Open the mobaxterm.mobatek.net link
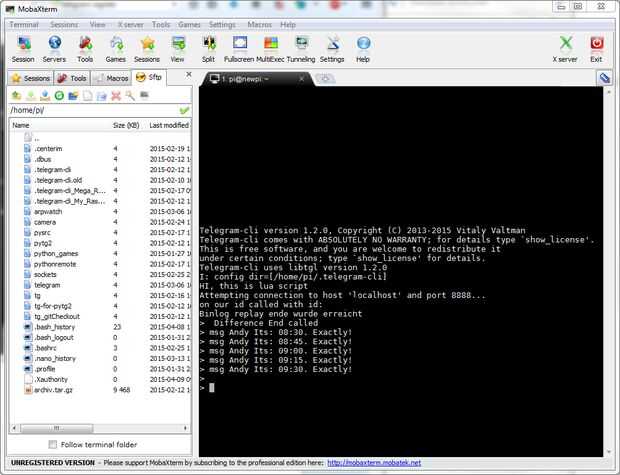 click(x=374, y=462)
